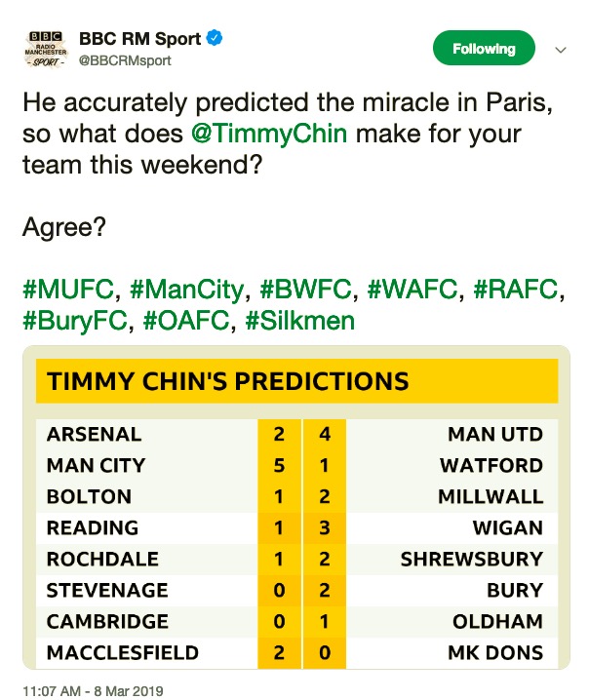Click the blue verified badge icon
Screen dimensions: 589x700
(216, 40)
